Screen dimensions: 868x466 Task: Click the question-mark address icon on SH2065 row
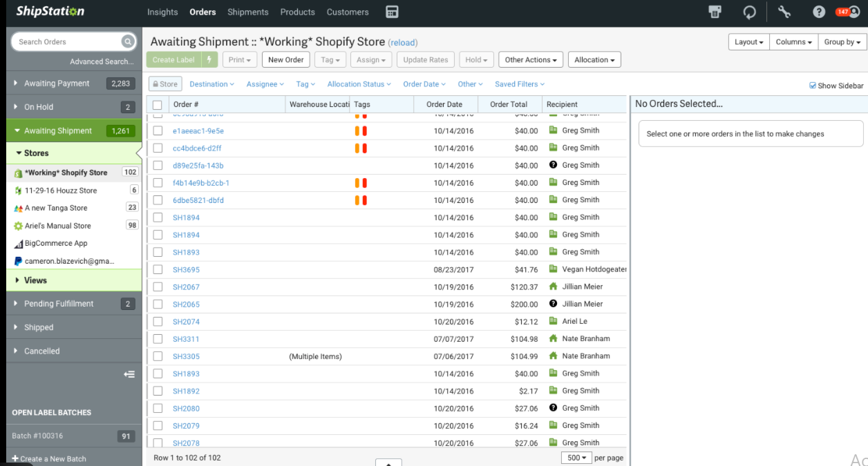click(553, 304)
